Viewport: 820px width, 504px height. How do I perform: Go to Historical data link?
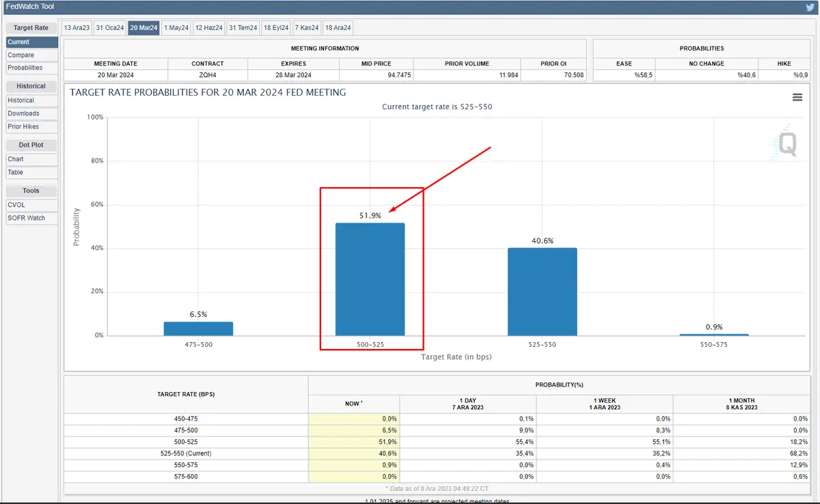pos(21,100)
